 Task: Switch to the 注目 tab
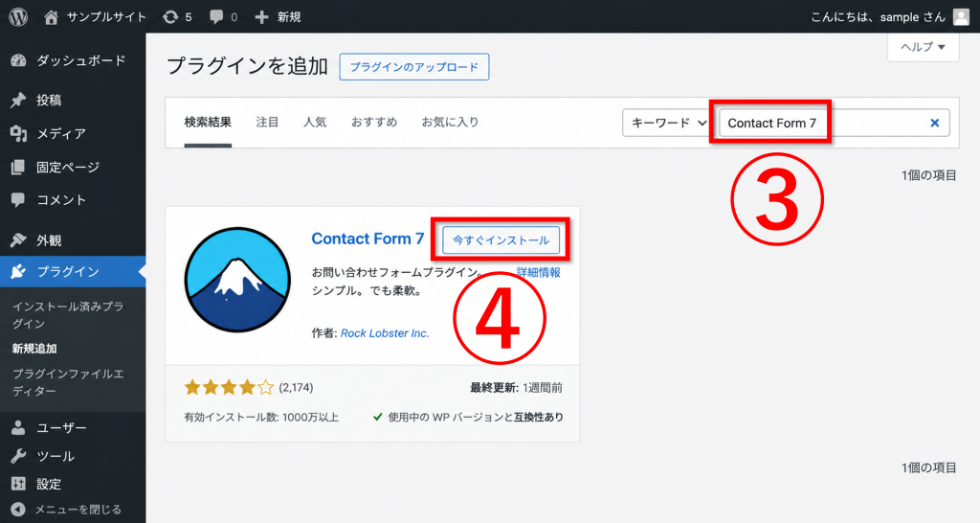click(268, 122)
